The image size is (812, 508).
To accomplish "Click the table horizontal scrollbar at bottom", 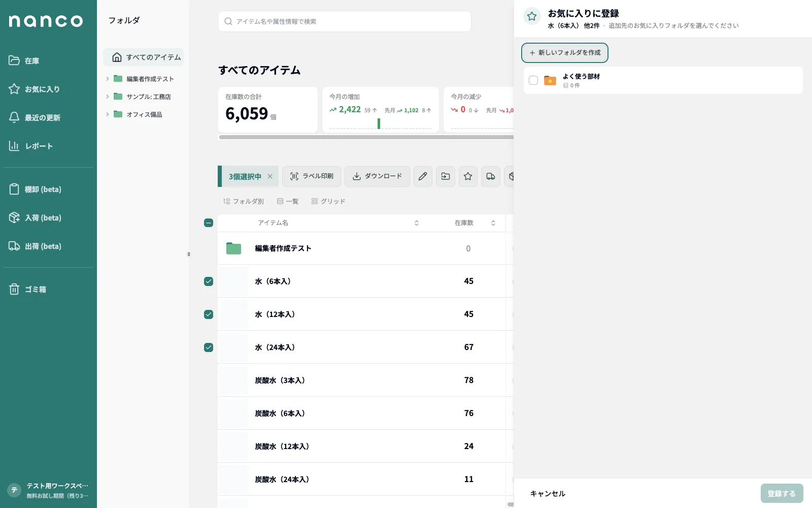I will (x=510, y=504).
